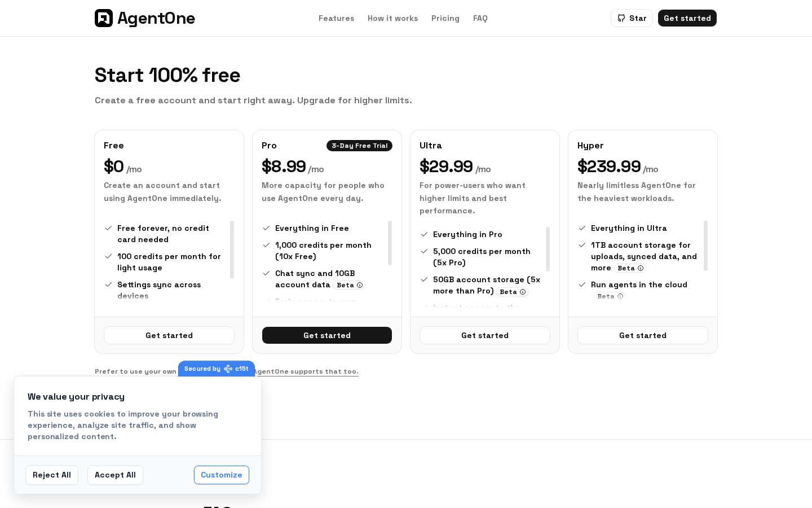
Task: Click the GitHub icon in Star button
Action: [x=621, y=18]
